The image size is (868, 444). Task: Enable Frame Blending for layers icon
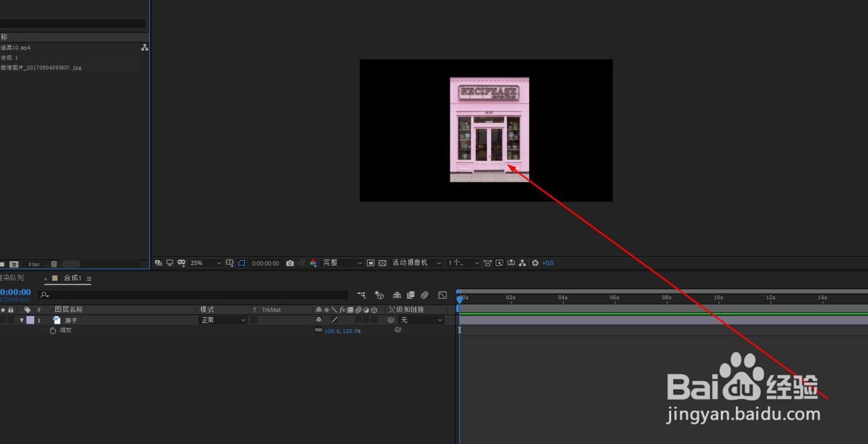click(411, 295)
